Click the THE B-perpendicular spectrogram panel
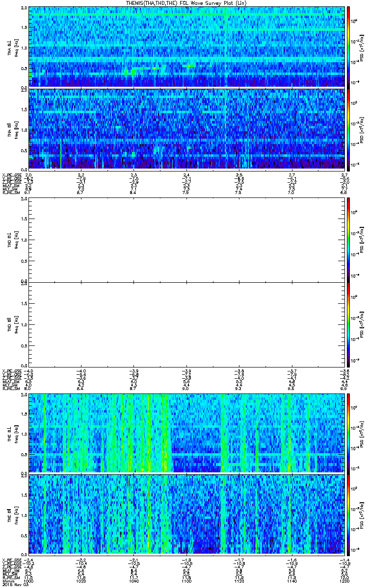 pyautogui.click(x=186, y=433)
